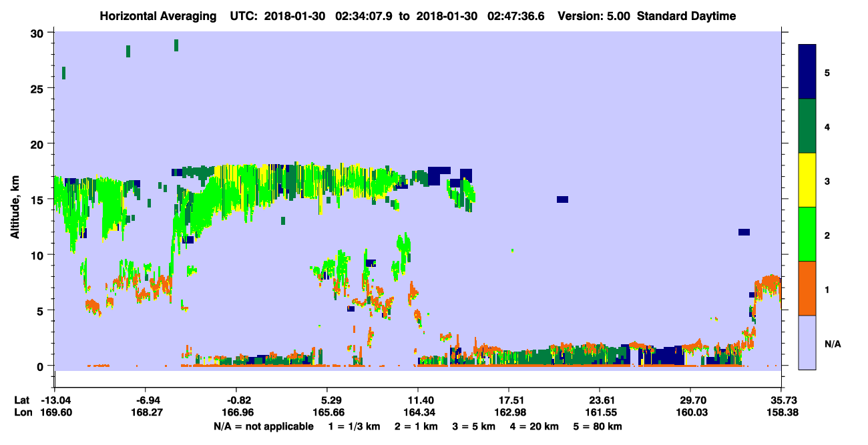Image resolution: width=868 pixels, height=445 pixels.
Task: Click the altitude tick label 15
Action: coord(38,199)
